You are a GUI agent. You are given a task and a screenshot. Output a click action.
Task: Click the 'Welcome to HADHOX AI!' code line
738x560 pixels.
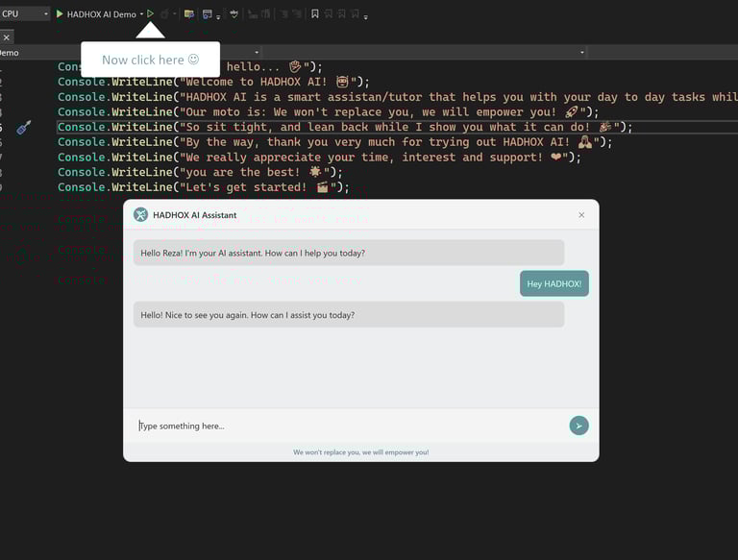click(213, 82)
